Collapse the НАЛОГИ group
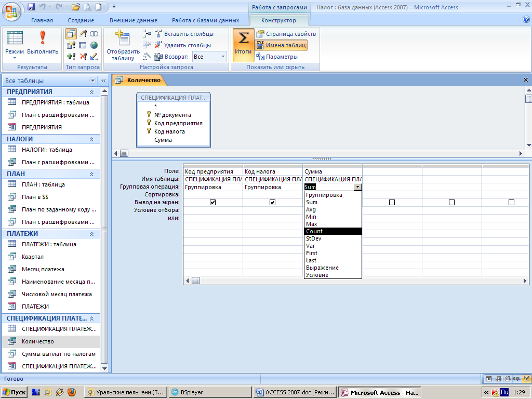532x399 pixels. pos(91,139)
